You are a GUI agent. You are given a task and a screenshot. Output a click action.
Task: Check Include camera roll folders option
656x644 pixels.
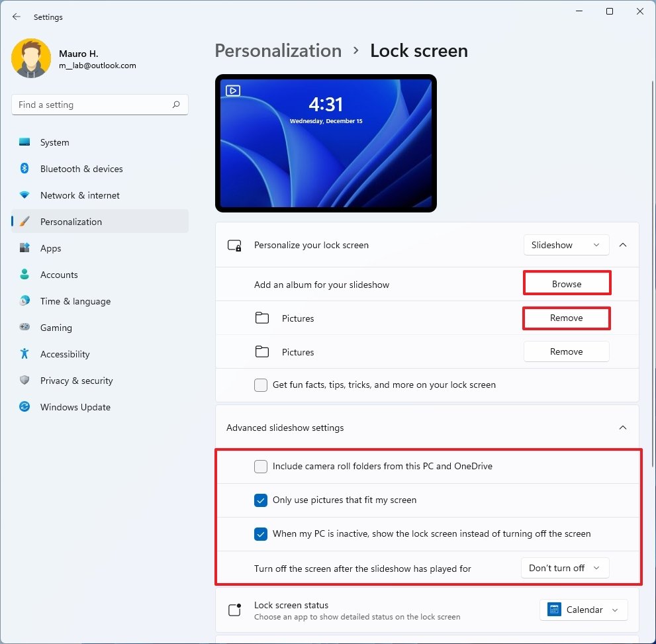click(x=261, y=466)
